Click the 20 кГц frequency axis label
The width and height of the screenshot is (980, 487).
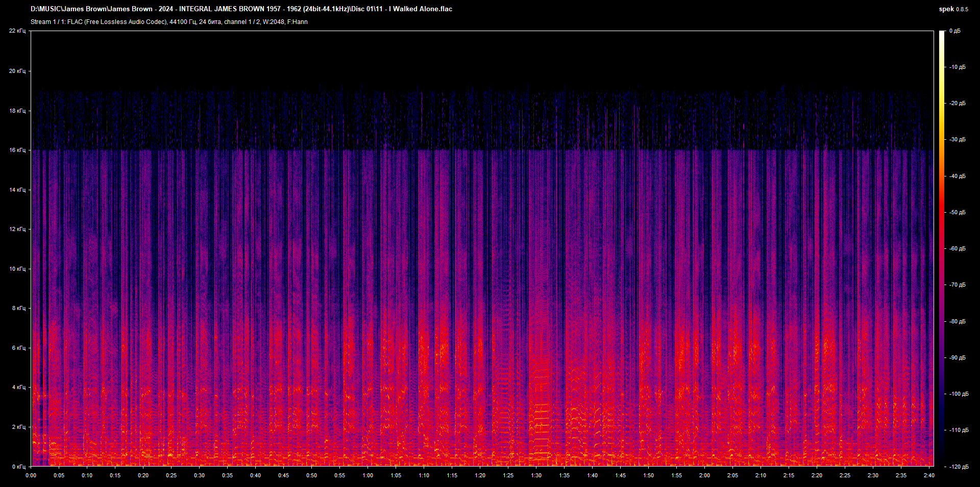click(17, 71)
